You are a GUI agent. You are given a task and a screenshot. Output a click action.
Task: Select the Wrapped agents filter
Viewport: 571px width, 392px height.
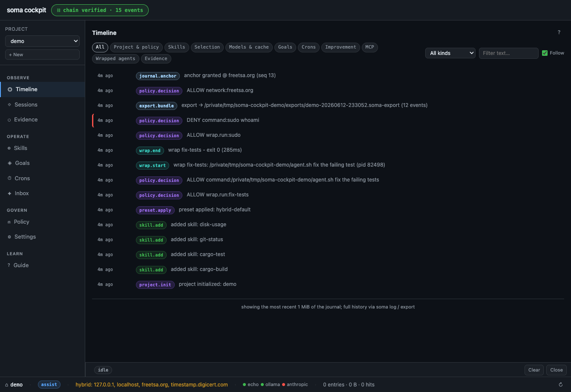point(115,58)
